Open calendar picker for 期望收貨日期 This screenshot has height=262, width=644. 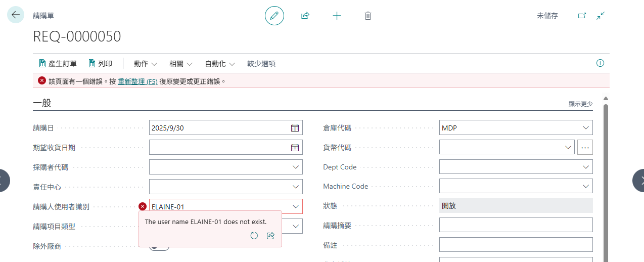pyautogui.click(x=295, y=148)
